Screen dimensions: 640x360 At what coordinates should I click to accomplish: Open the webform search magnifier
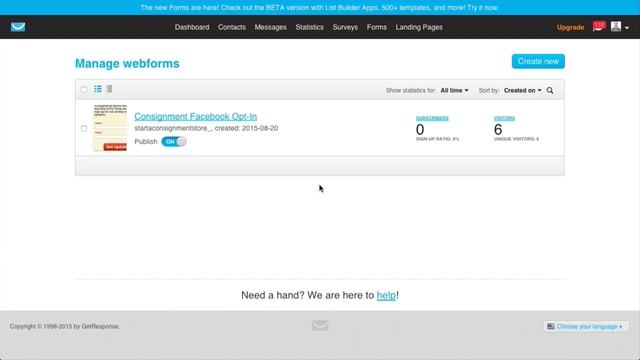[x=550, y=90]
